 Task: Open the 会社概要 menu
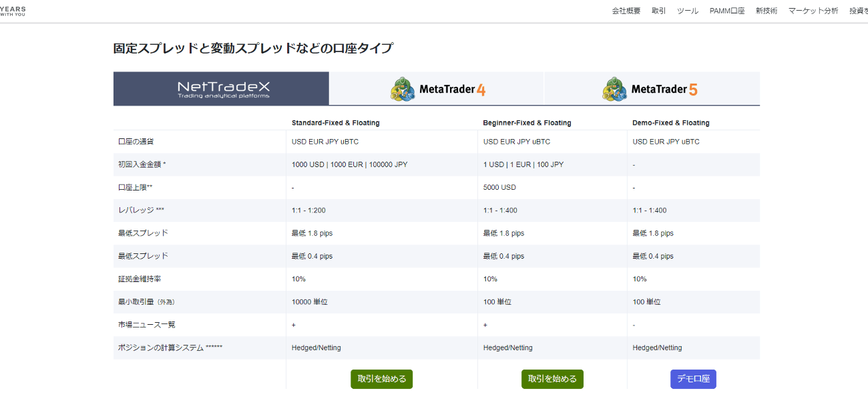click(626, 11)
